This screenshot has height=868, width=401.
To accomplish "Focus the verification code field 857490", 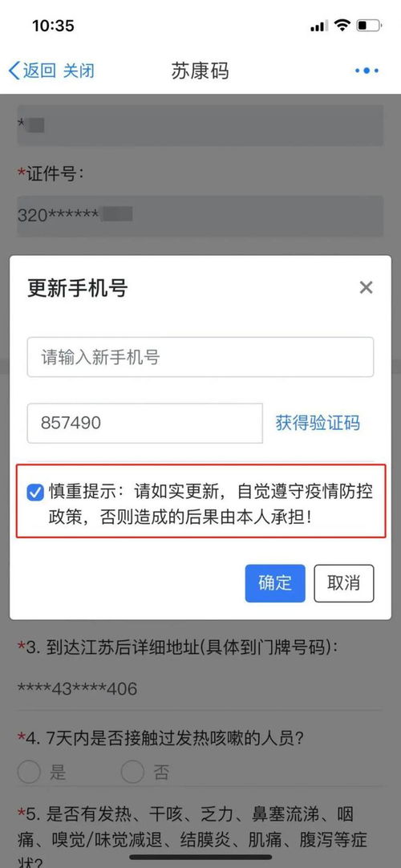I will click(x=145, y=423).
